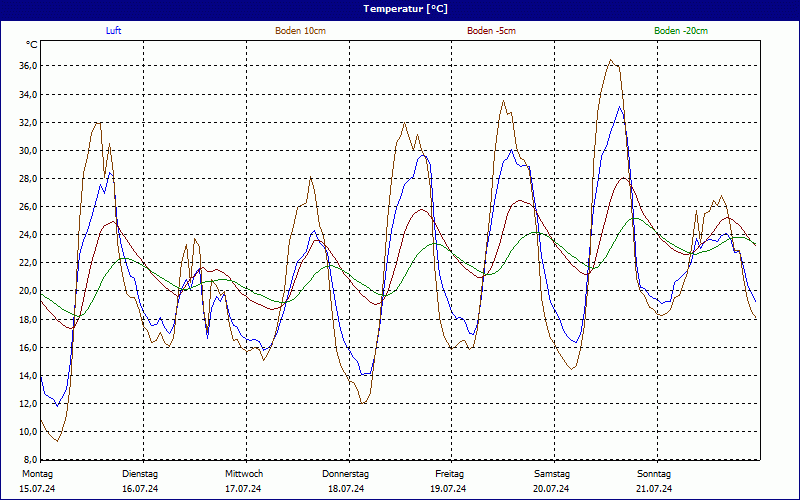The width and height of the screenshot is (800, 500).
Task: Click the 15.07.24 date label
Action: 38,489
